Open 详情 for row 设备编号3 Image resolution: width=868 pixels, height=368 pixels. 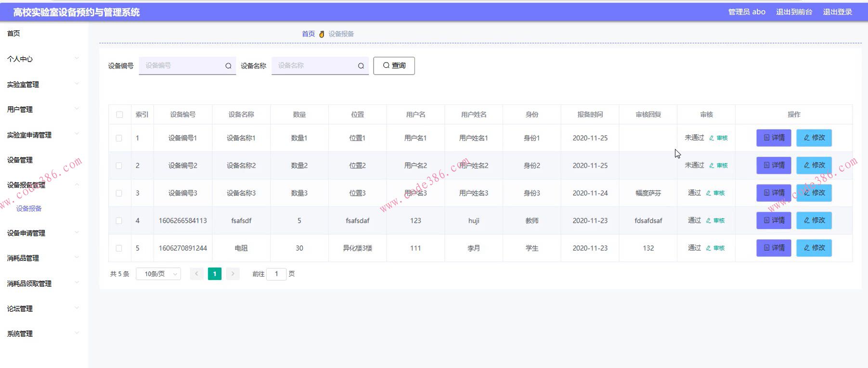tap(774, 192)
